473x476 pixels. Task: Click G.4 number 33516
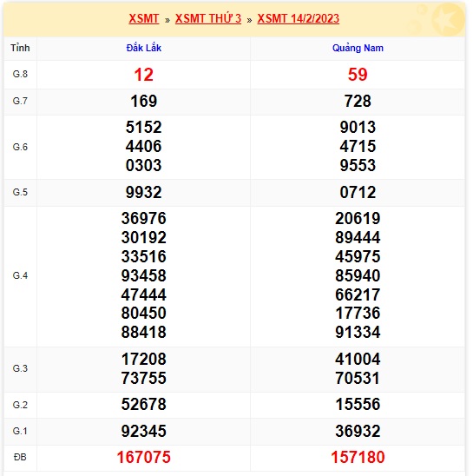144,256
